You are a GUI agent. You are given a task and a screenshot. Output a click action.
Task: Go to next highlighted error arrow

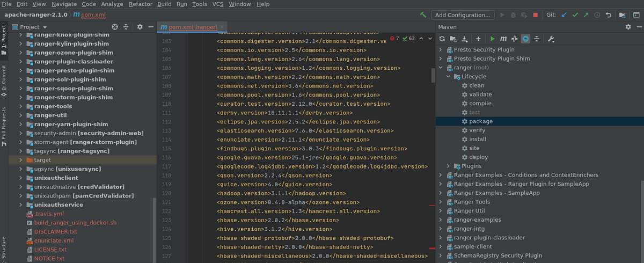pos(430,39)
